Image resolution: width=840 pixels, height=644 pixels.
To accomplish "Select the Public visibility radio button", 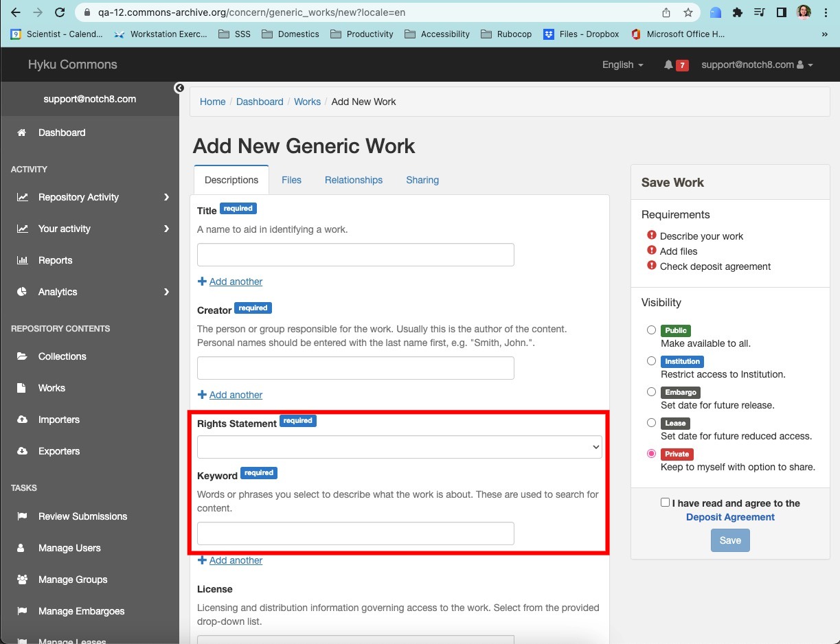I will click(651, 330).
